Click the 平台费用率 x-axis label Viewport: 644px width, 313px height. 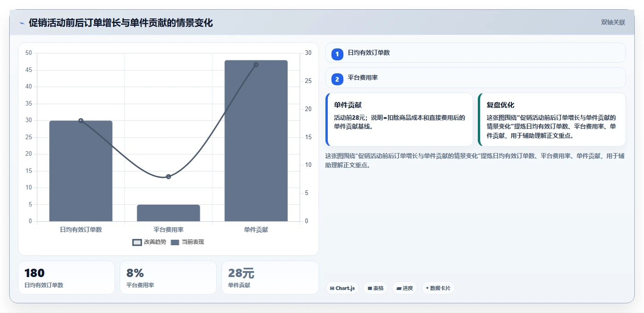coord(168,229)
